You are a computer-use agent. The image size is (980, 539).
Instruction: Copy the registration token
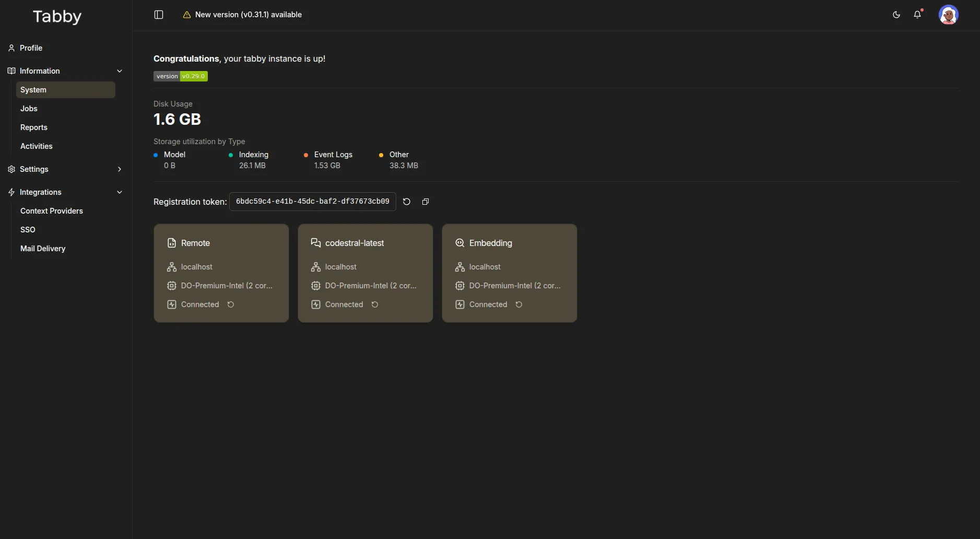point(426,202)
